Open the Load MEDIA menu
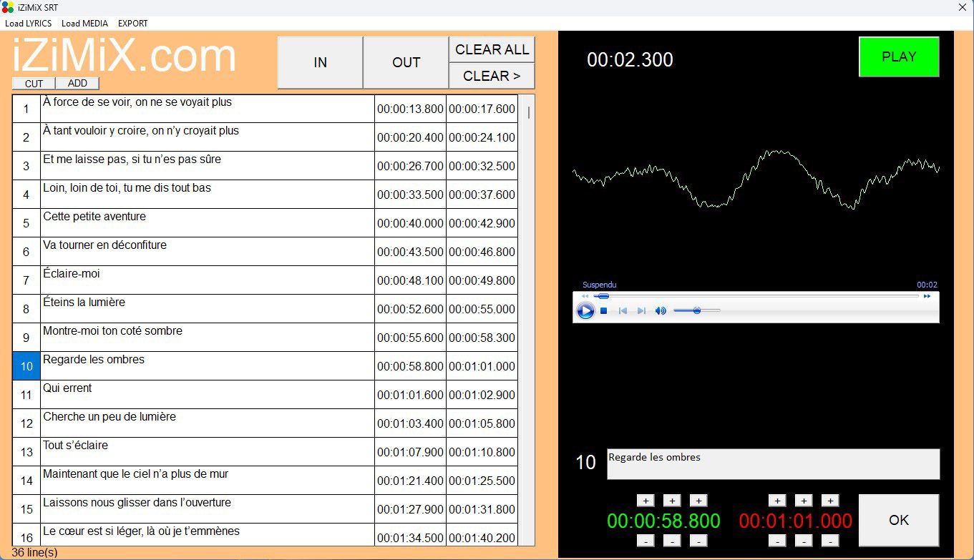The height and width of the screenshot is (560, 974). (85, 24)
